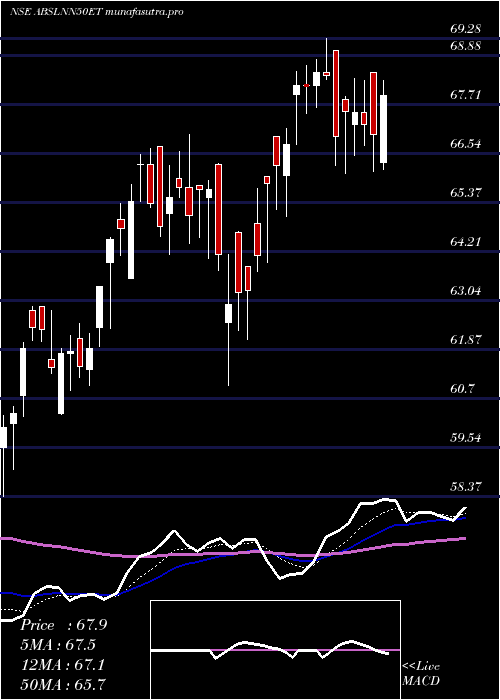Select the 66.54 price axis label
500x700 pixels.
466,144
